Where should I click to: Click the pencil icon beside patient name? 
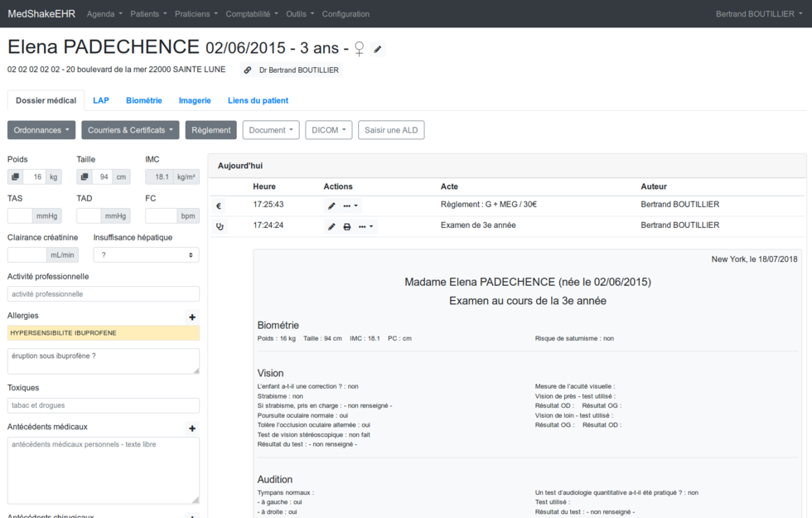(x=378, y=50)
